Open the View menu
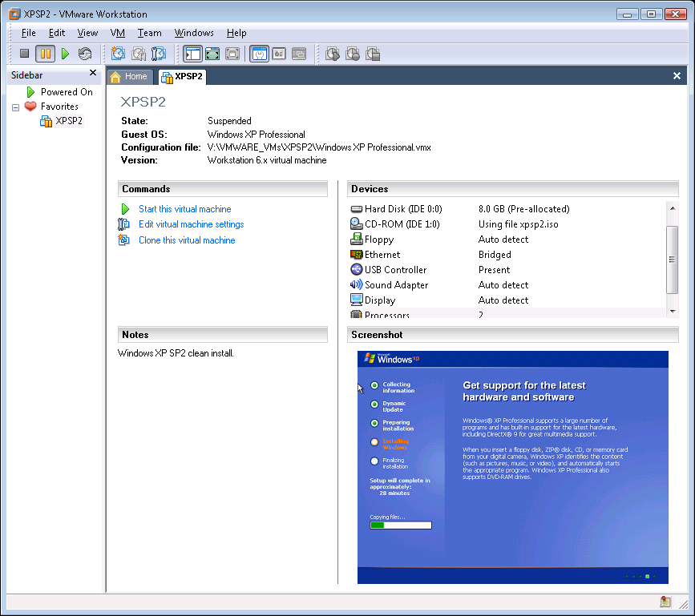The width and height of the screenshot is (695, 616). pyautogui.click(x=87, y=33)
